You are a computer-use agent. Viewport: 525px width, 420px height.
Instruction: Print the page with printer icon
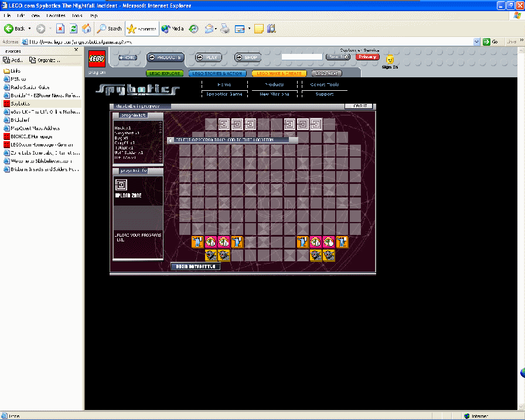pyautogui.click(x=226, y=29)
